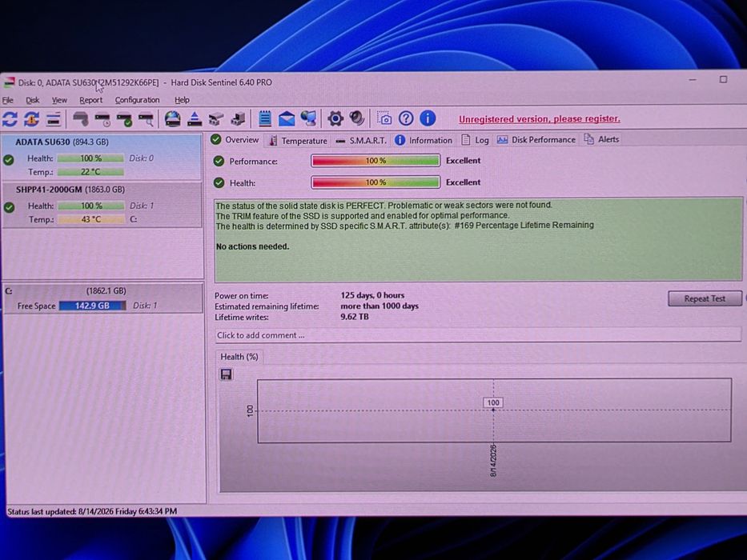This screenshot has height=560, width=747.
Task: Click the SHPP41-2000GM temperature 43 °C bar
Action: pos(91,219)
